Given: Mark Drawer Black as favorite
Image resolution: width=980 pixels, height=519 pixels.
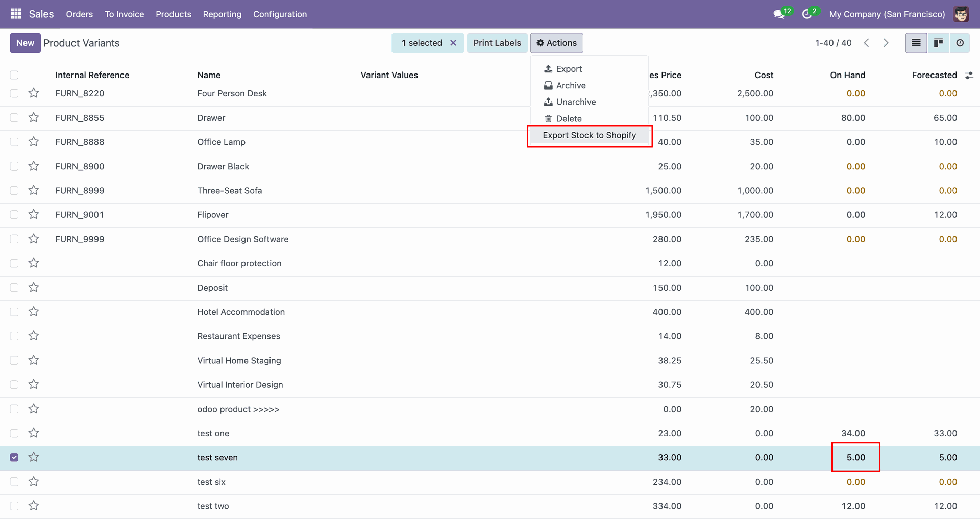Looking at the screenshot, I should pyautogui.click(x=34, y=166).
